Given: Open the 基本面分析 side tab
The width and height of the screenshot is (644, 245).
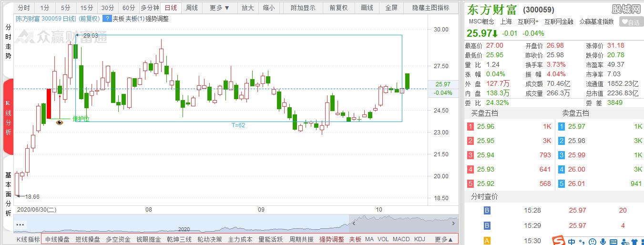Looking at the screenshot, I should tap(8, 194).
